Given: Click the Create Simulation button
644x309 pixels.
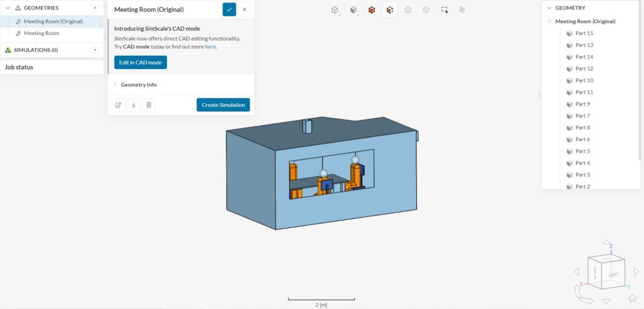Looking at the screenshot, I should 223,105.
